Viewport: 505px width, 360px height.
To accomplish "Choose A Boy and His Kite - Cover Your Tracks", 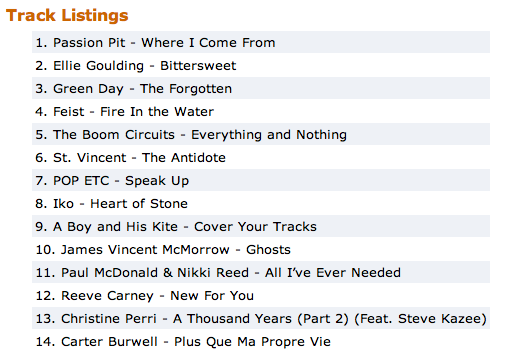I will point(261,226).
